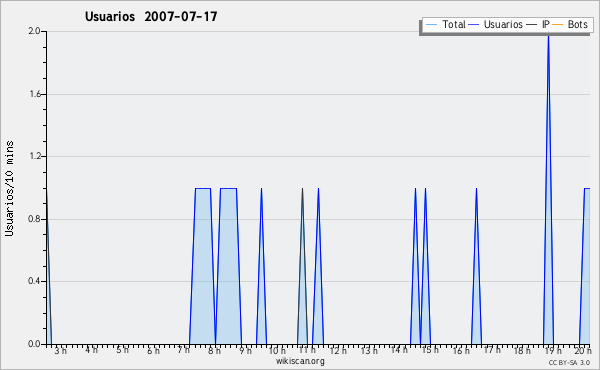The height and width of the screenshot is (370, 600).
Task: Click the "10 h" x-axis label
Action: tap(277, 350)
